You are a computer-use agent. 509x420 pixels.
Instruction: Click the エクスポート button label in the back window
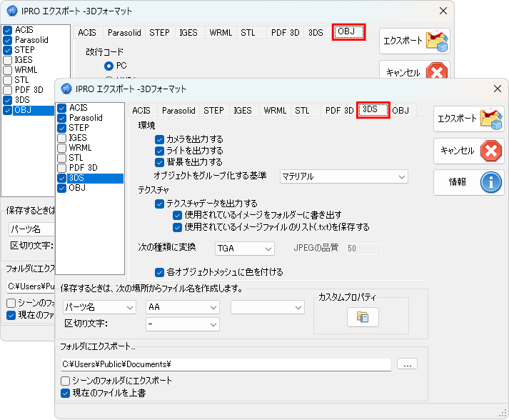[x=403, y=41]
